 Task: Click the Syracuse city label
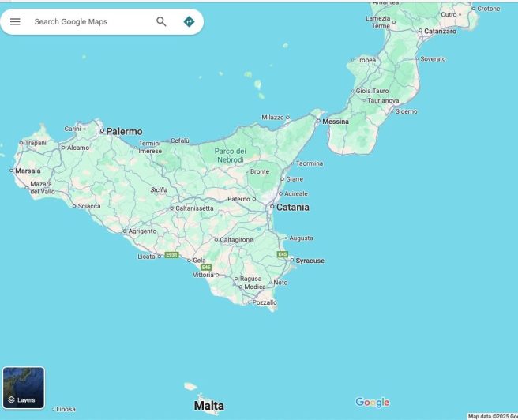click(x=310, y=261)
